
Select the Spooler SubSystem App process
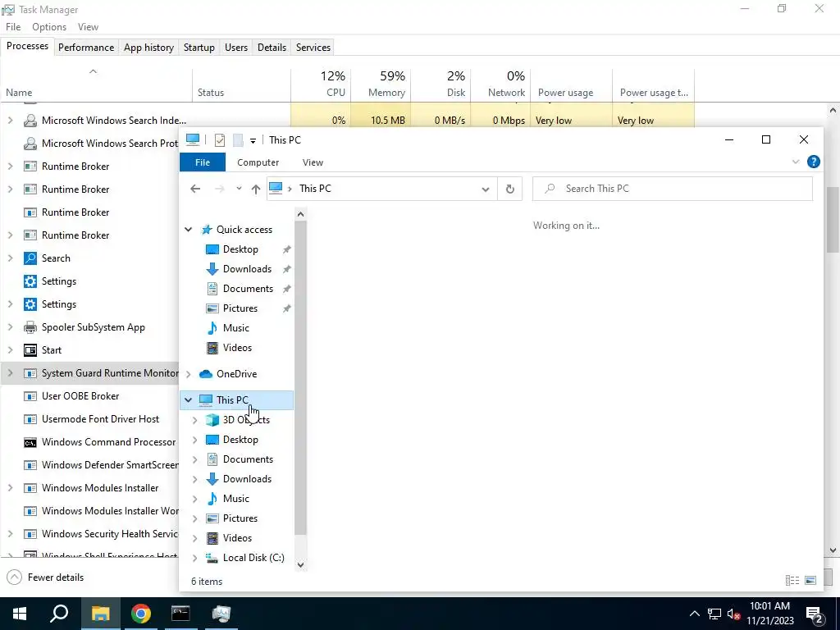94,327
